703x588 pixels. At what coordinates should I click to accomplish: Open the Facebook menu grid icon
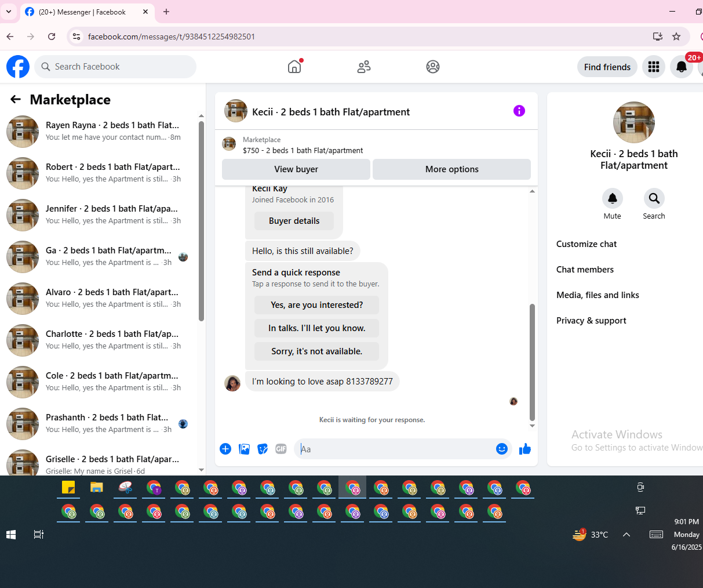point(654,67)
